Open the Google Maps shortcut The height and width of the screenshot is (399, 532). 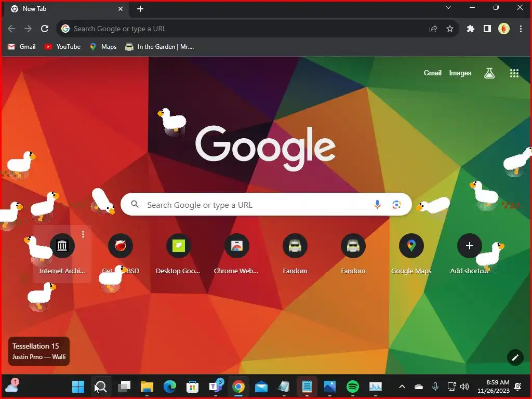(x=411, y=254)
